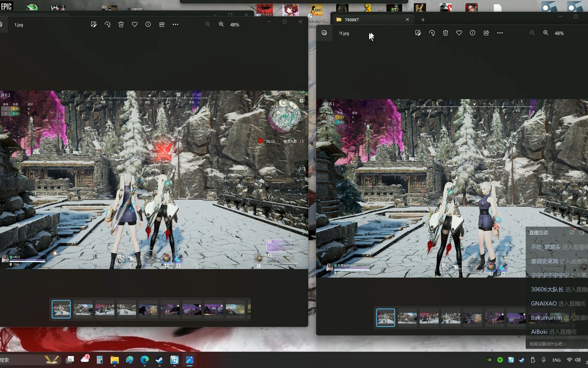The height and width of the screenshot is (368, 588).
Task: Click chat entry 3060ti大队长
Action: tap(559, 290)
